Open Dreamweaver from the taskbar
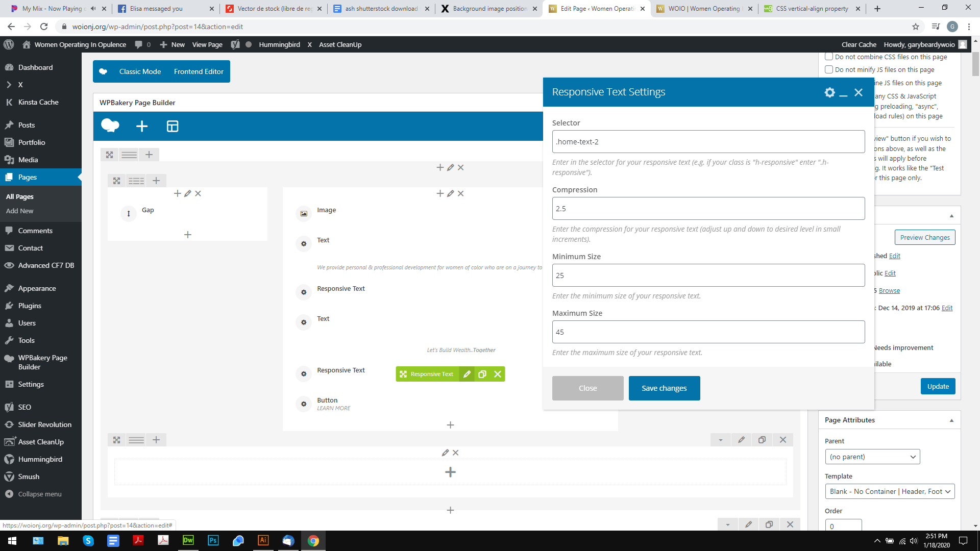980x551 pixels. click(x=188, y=540)
